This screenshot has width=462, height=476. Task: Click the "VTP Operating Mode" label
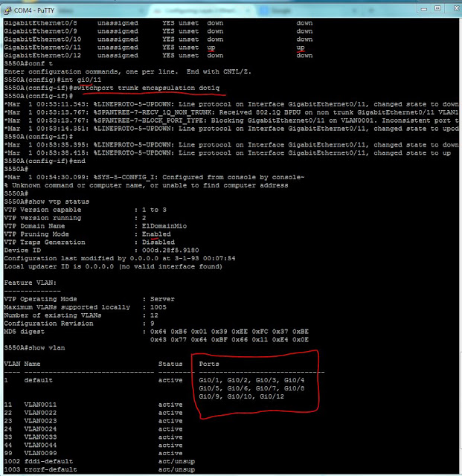pyautogui.click(x=40, y=299)
